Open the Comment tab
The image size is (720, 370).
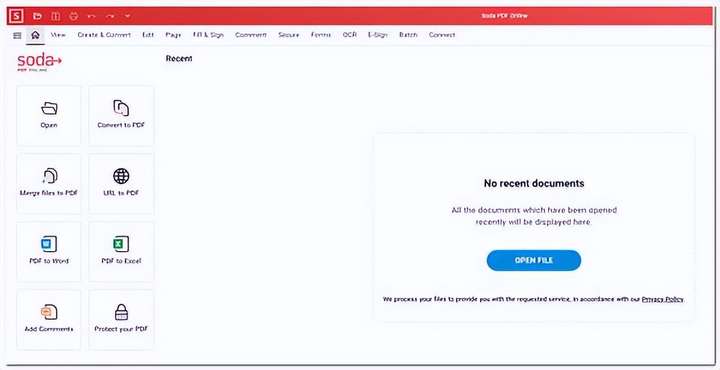pyautogui.click(x=251, y=35)
